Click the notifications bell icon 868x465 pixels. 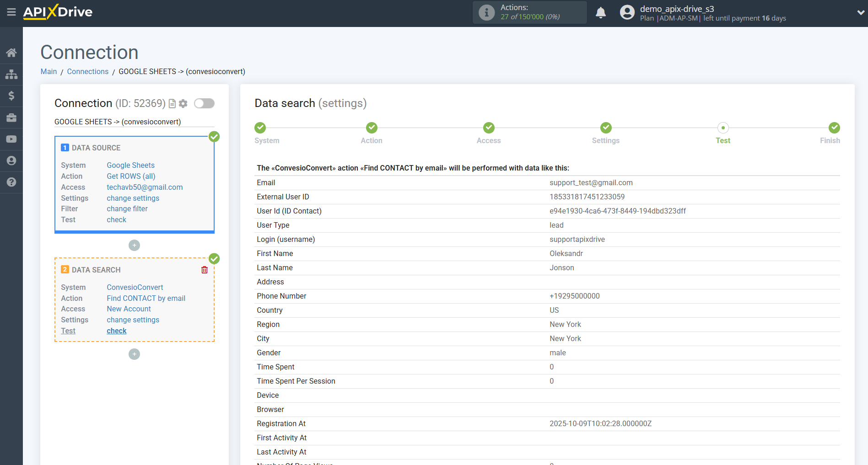pyautogui.click(x=600, y=13)
